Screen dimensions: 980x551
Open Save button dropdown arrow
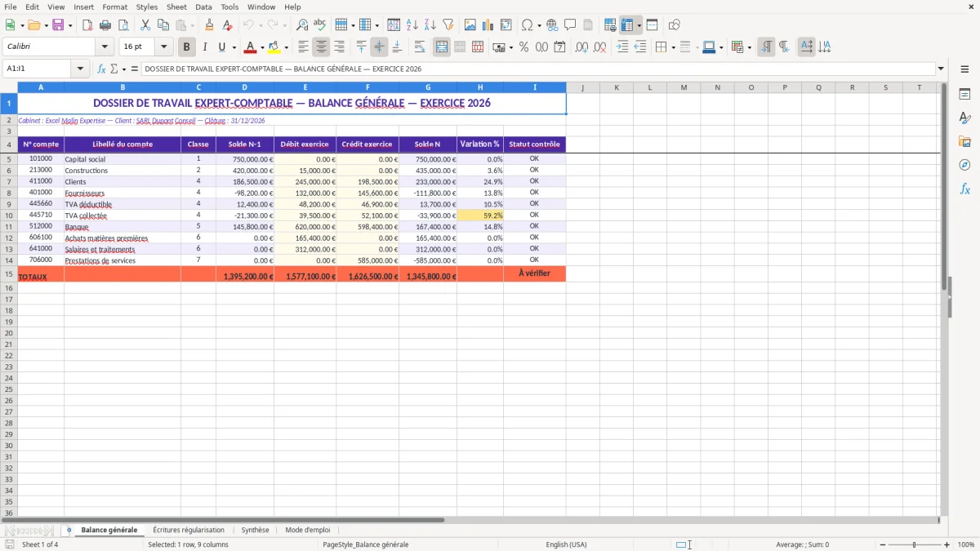click(70, 25)
